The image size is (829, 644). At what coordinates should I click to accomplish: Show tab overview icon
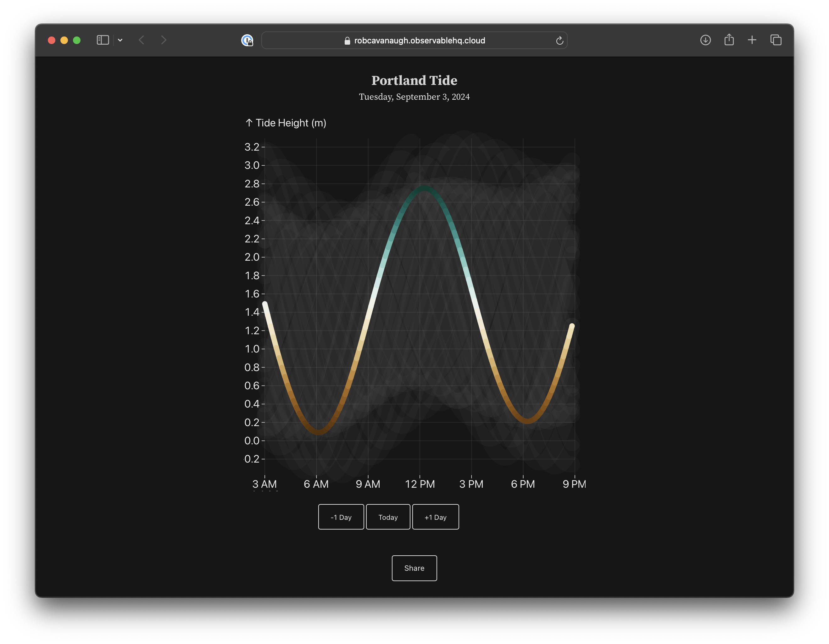point(776,40)
